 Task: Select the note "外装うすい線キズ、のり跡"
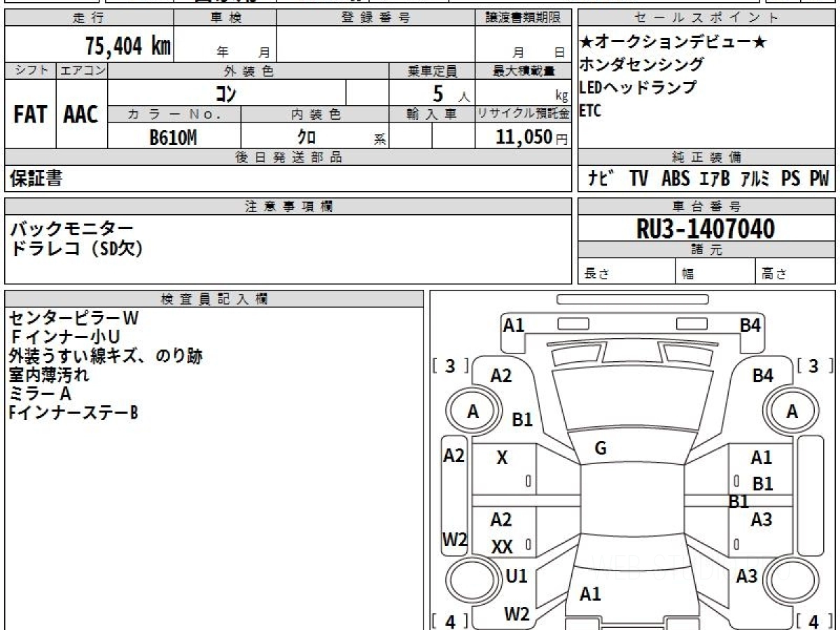106,356
